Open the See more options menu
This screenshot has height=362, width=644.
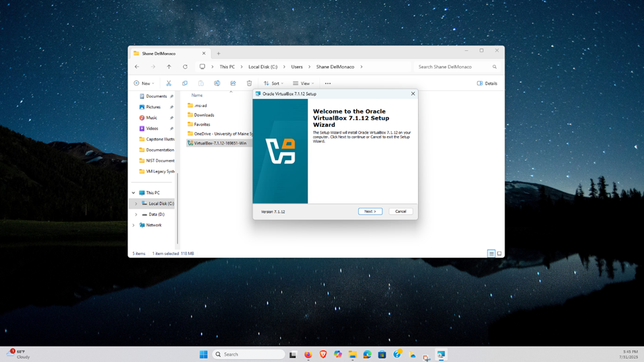click(328, 83)
